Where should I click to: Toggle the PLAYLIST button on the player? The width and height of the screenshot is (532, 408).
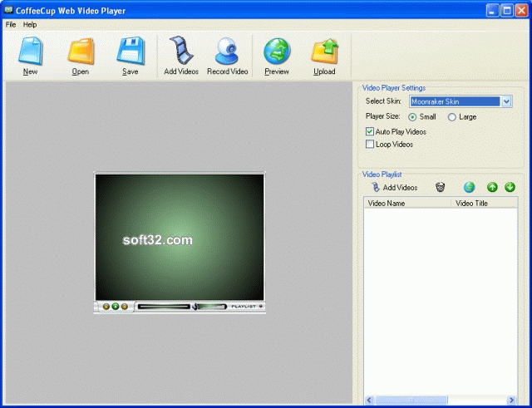pos(247,307)
